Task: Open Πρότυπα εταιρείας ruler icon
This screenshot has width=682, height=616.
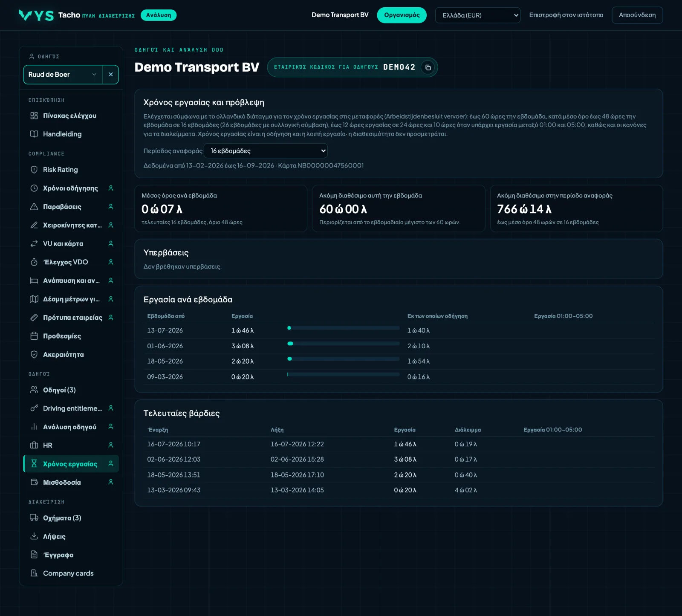Action: 34,318
